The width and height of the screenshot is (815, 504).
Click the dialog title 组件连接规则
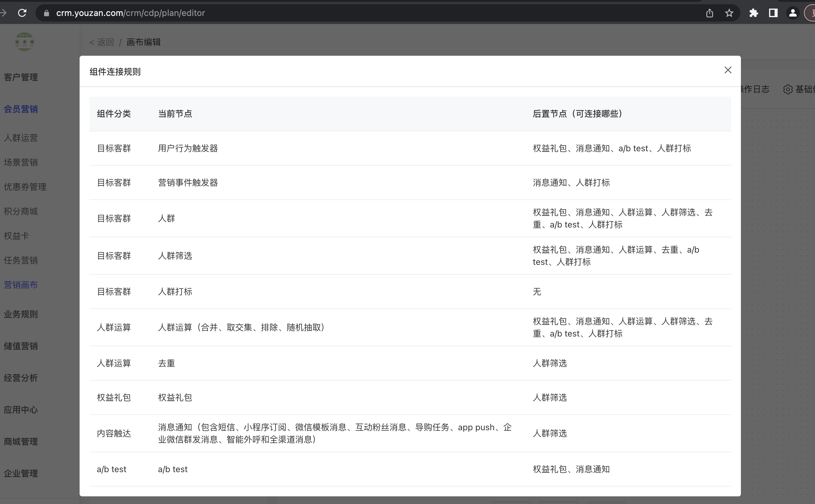tap(115, 72)
